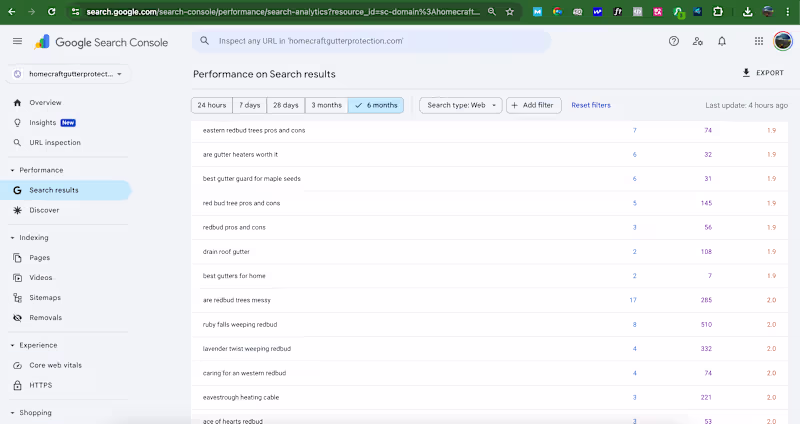Viewport: 800px width, 424px height.
Task: Open the Google apps grid
Action: click(759, 41)
